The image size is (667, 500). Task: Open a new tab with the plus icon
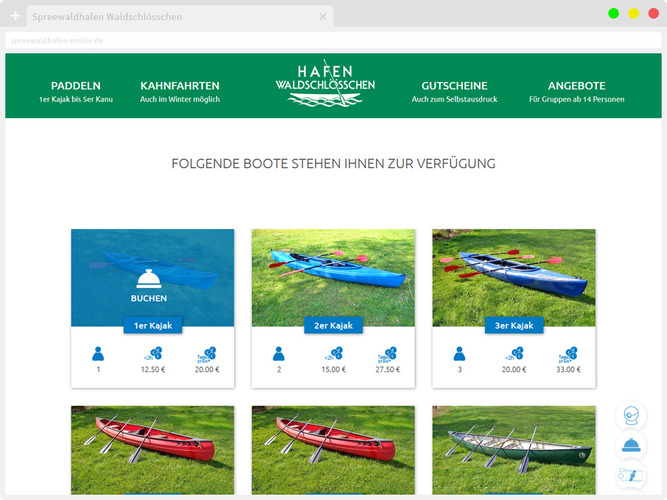point(15,16)
